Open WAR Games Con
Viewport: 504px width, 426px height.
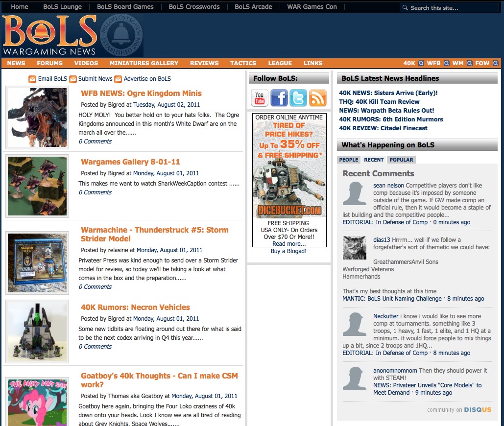click(312, 7)
